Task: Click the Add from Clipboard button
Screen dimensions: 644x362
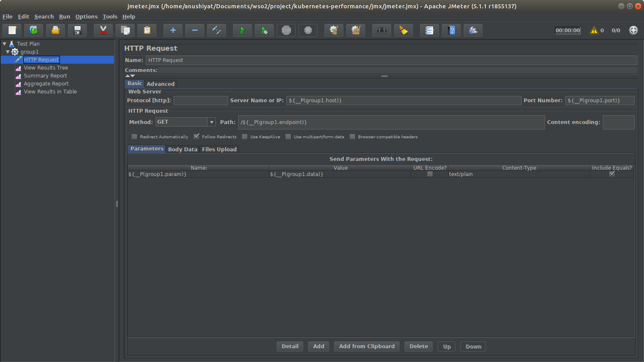Action: [366, 346]
